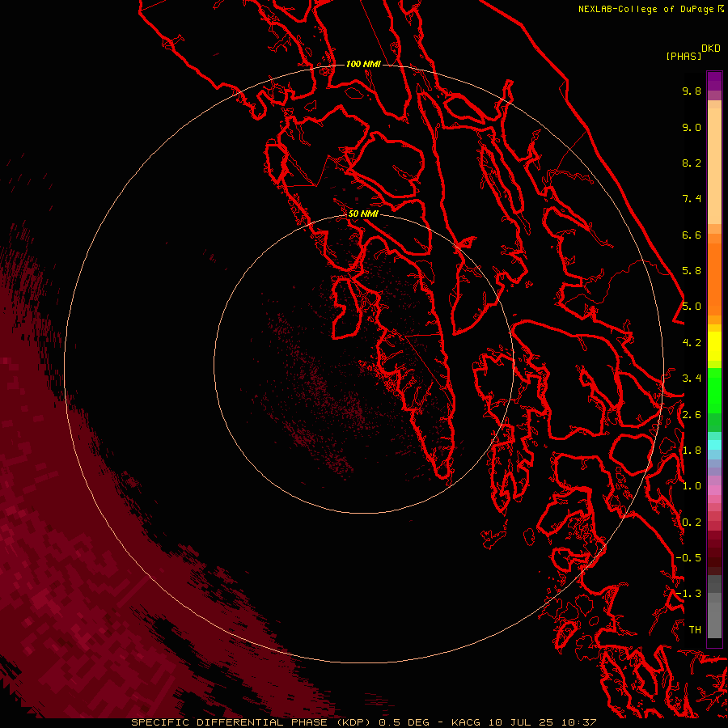728x728 pixels.
Task: Select the 1.0 legend value
Action: tap(692, 486)
